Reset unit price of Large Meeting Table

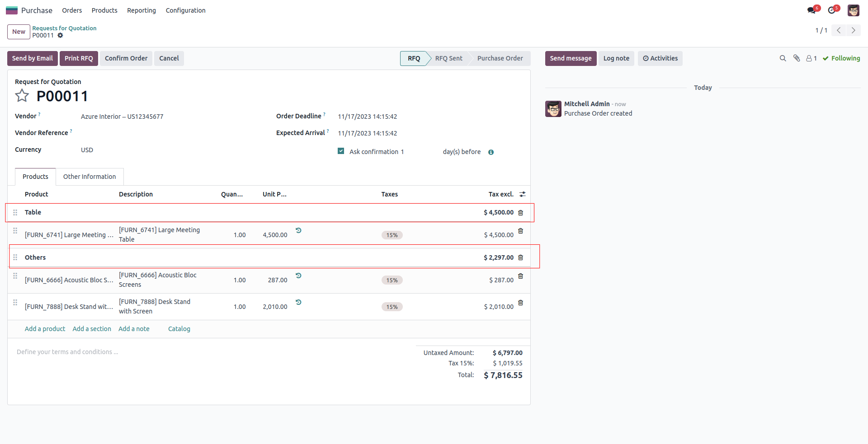298,230
